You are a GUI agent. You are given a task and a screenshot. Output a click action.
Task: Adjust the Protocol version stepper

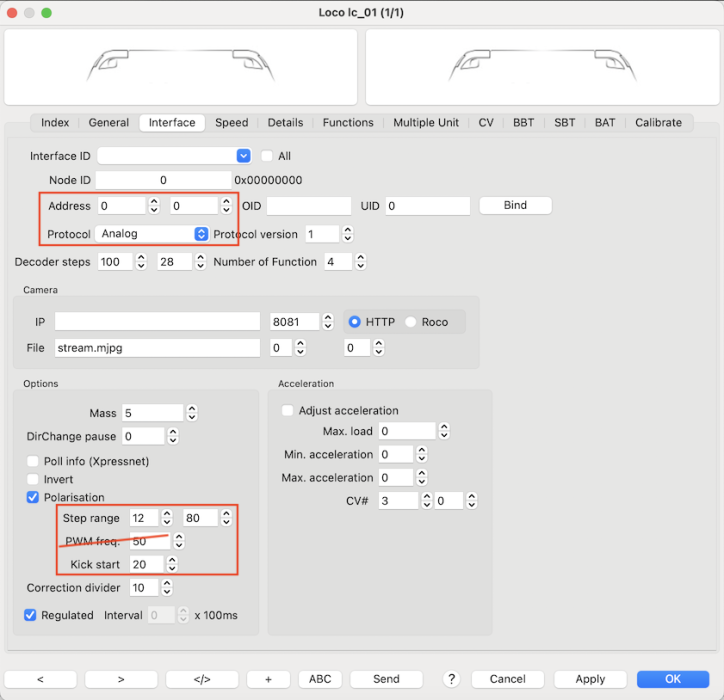click(348, 234)
